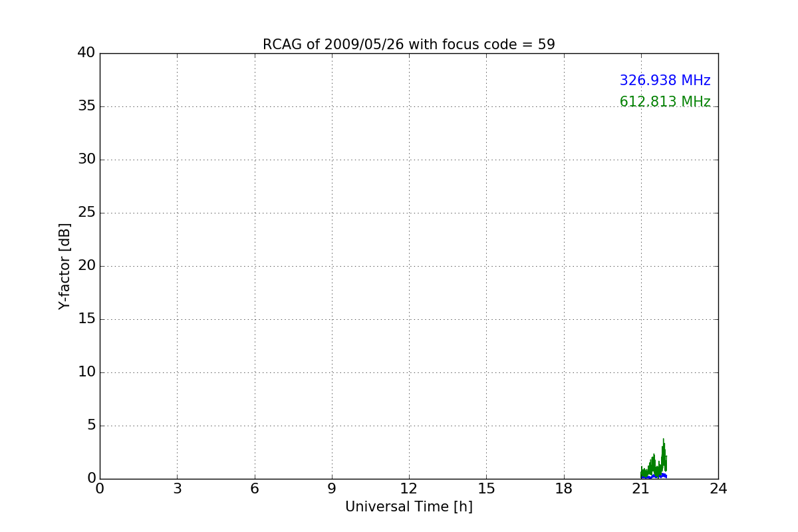The width and height of the screenshot is (798, 532).
Task: Click the x-axis tick label 21
Action: pyautogui.click(x=641, y=488)
